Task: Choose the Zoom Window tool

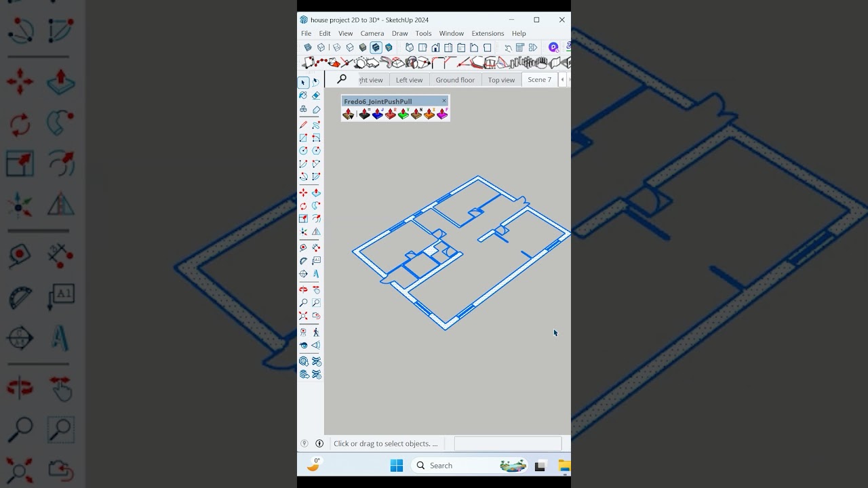Action: [x=316, y=303]
